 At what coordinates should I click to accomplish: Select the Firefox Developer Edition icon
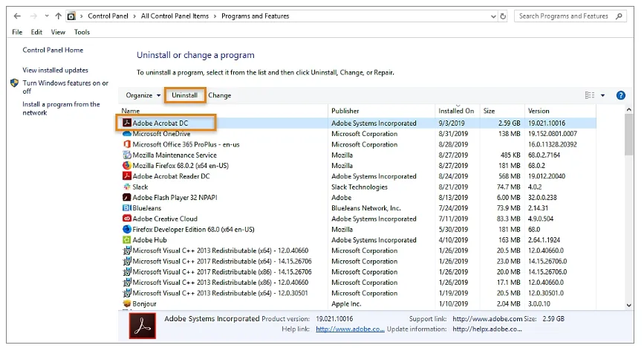pyautogui.click(x=127, y=229)
